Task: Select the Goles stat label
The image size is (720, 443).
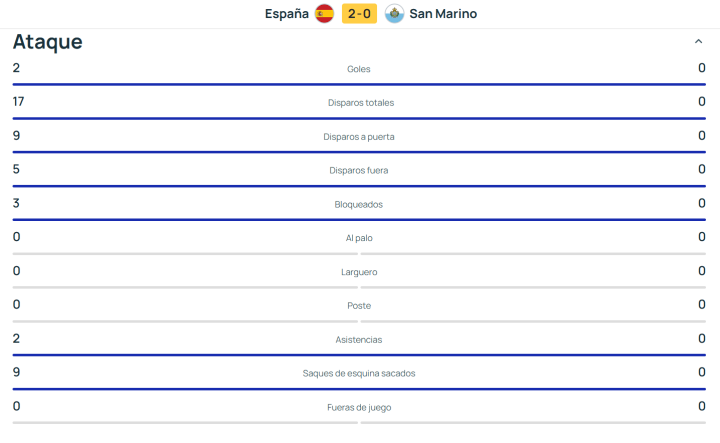Action: coord(359,69)
